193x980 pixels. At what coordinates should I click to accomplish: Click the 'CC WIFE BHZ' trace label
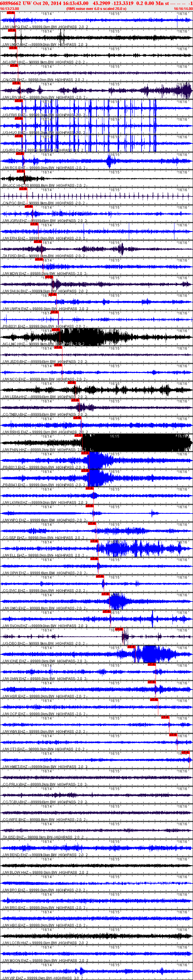tap(15, 820)
